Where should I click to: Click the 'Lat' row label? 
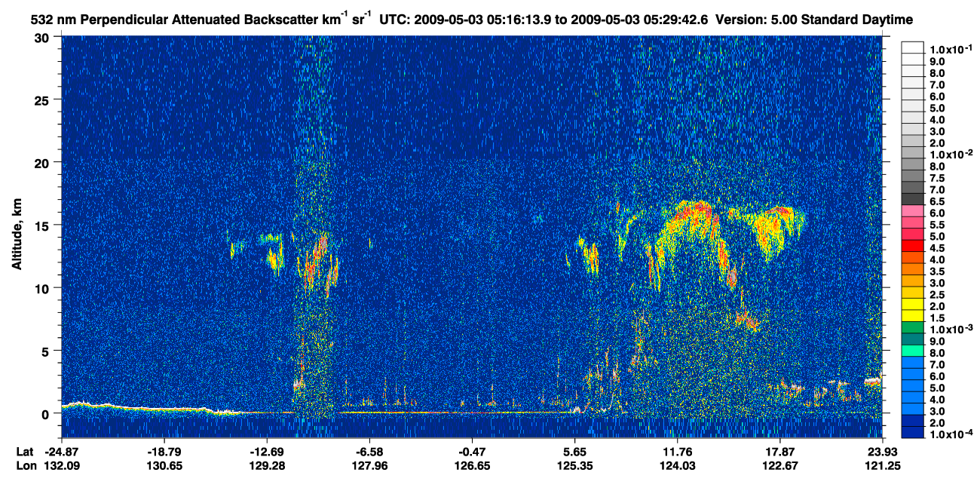25,452
